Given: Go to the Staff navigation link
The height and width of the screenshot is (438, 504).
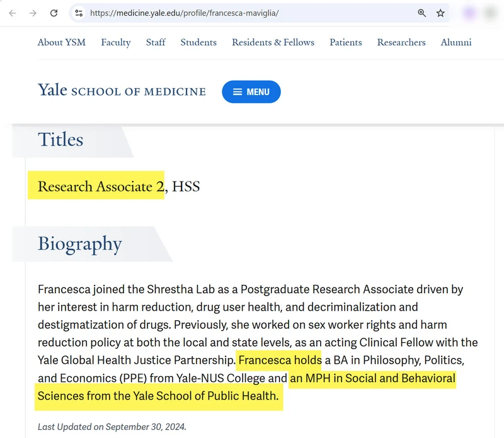Looking at the screenshot, I should click(156, 42).
